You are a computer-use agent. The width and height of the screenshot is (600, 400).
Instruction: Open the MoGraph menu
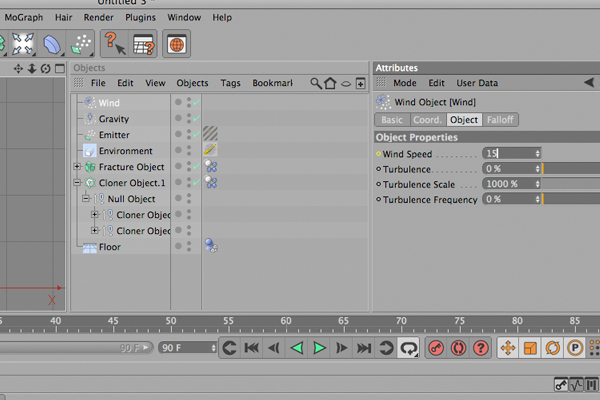pos(24,18)
